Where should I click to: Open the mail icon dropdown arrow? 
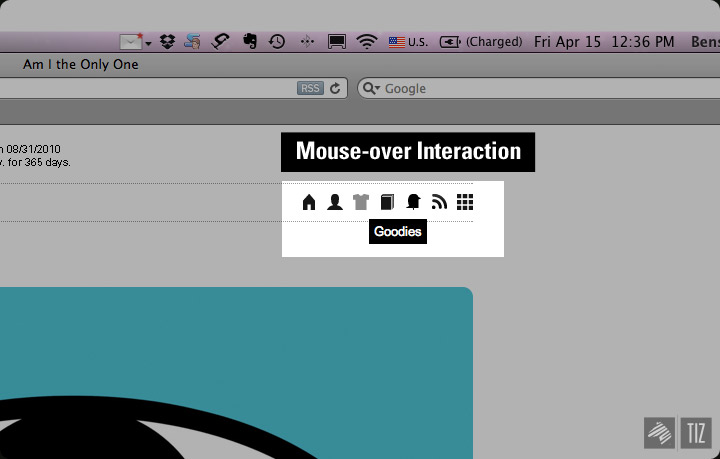pos(148,43)
